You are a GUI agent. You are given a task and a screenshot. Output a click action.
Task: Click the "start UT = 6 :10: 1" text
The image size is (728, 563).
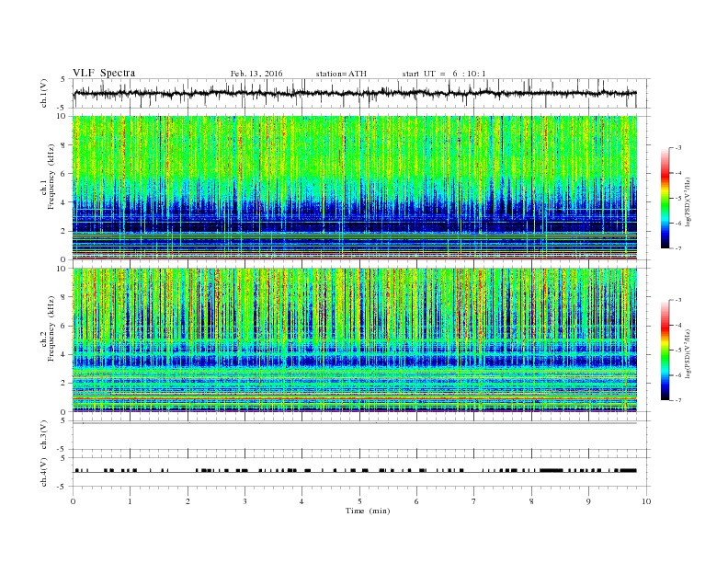coord(444,74)
